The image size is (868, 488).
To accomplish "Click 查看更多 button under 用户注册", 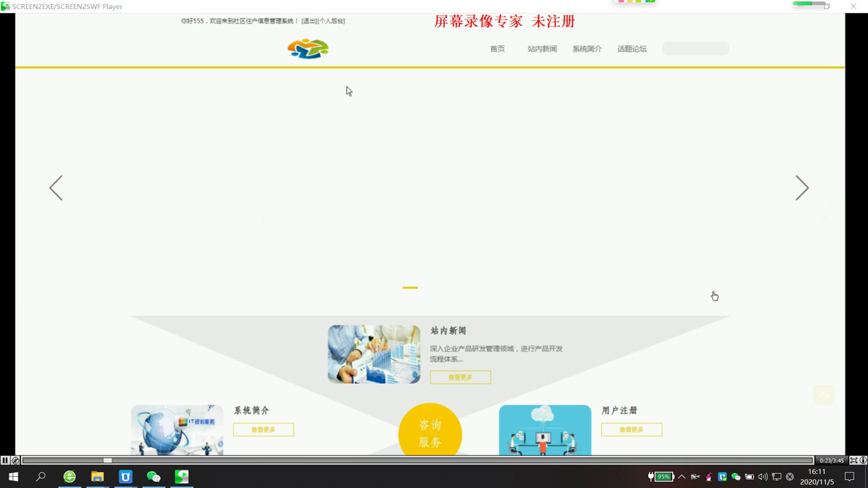I will pyautogui.click(x=631, y=430).
